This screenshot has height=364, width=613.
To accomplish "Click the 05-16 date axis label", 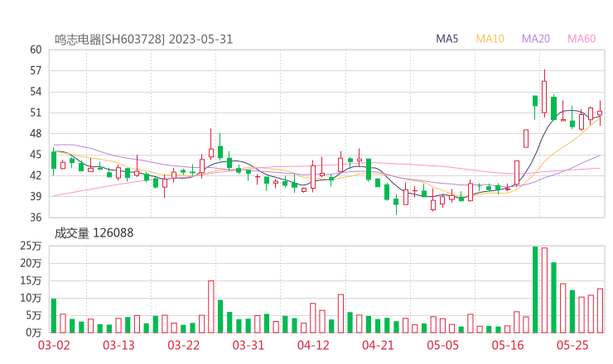I will pyautogui.click(x=508, y=345).
